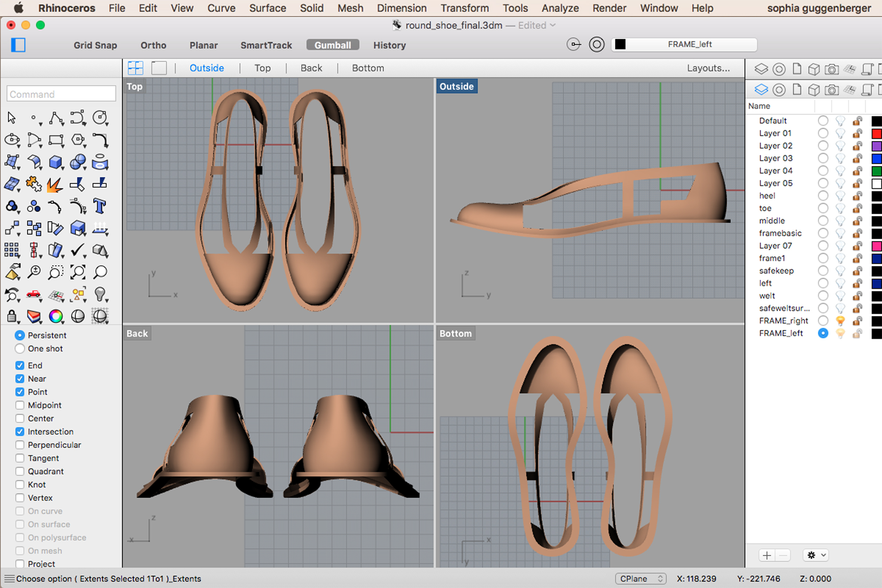Open the CPlane coordinate dropdown
Image resolution: width=882 pixels, height=588 pixels.
point(640,579)
